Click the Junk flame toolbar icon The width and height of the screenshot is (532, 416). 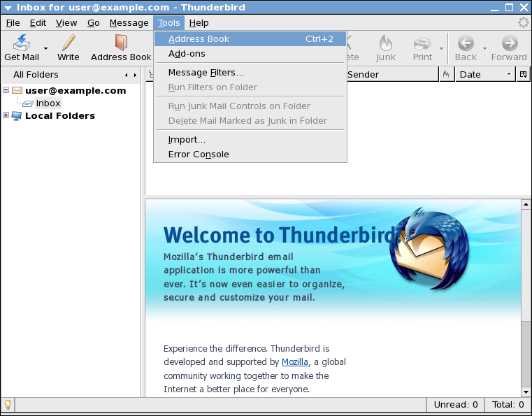click(386, 43)
